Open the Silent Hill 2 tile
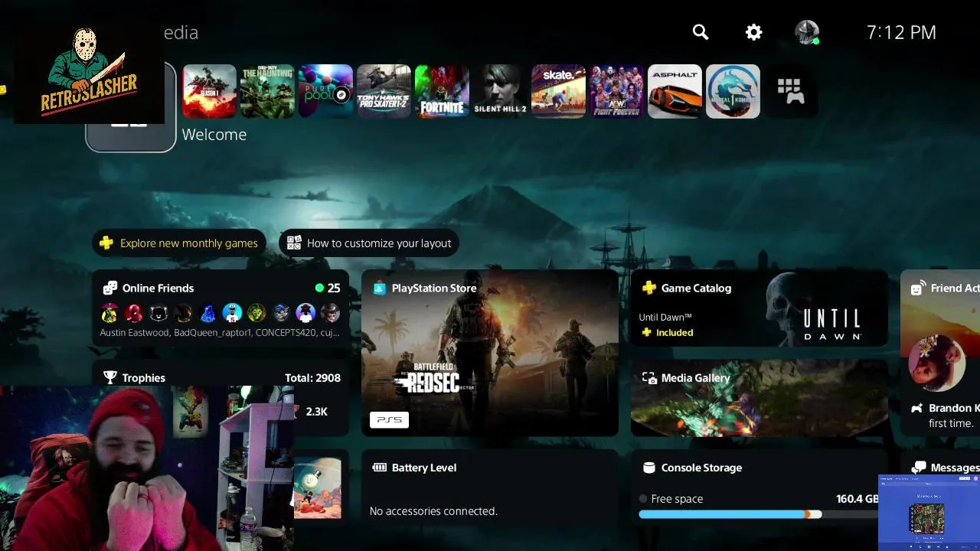 point(500,91)
